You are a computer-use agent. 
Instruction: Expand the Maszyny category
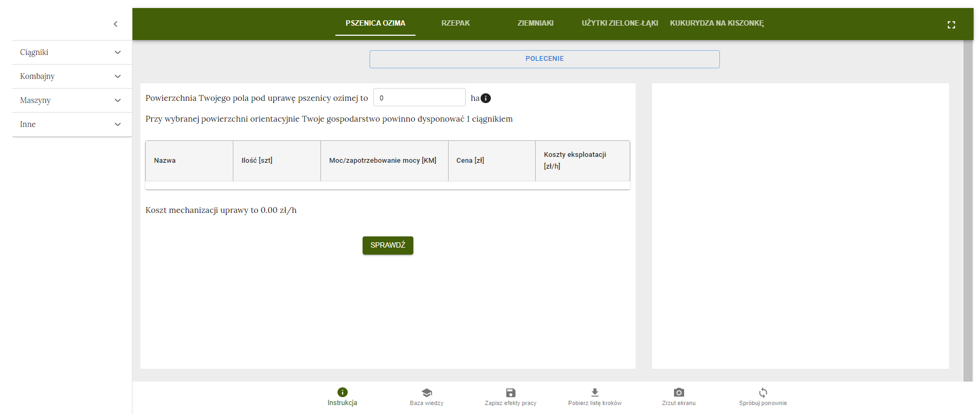click(x=72, y=100)
